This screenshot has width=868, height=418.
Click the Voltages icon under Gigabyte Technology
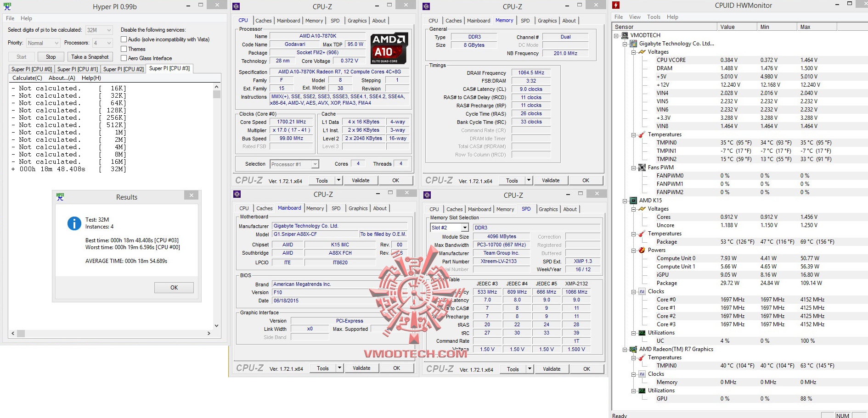(x=642, y=52)
